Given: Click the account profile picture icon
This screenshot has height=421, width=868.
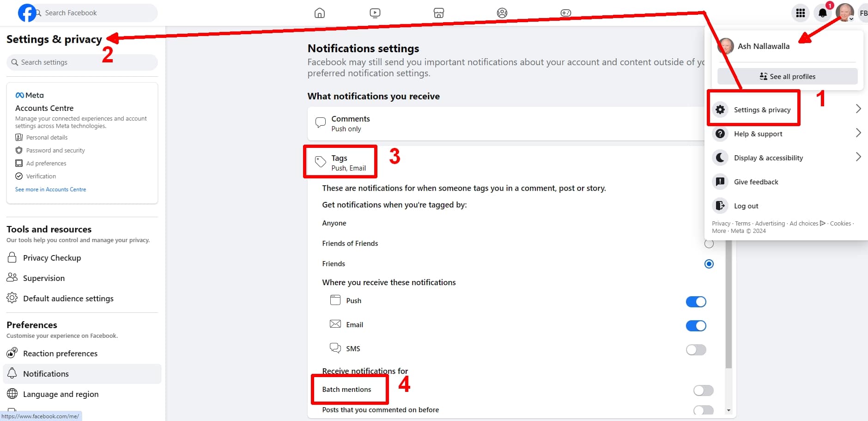Looking at the screenshot, I should point(845,13).
